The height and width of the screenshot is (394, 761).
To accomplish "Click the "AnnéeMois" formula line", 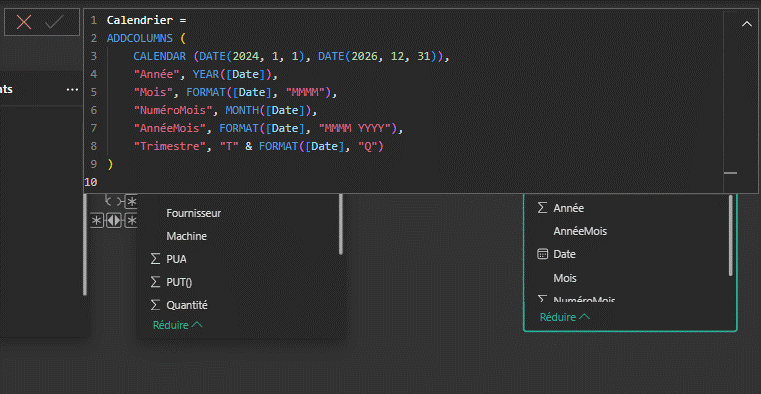I will 268,128.
